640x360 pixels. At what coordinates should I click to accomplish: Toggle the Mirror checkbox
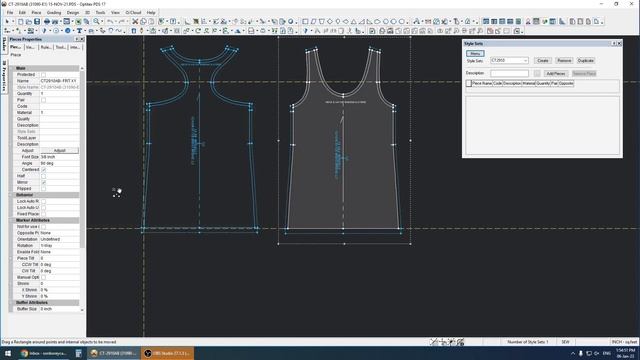pyautogui.click(x=43, y=182)
